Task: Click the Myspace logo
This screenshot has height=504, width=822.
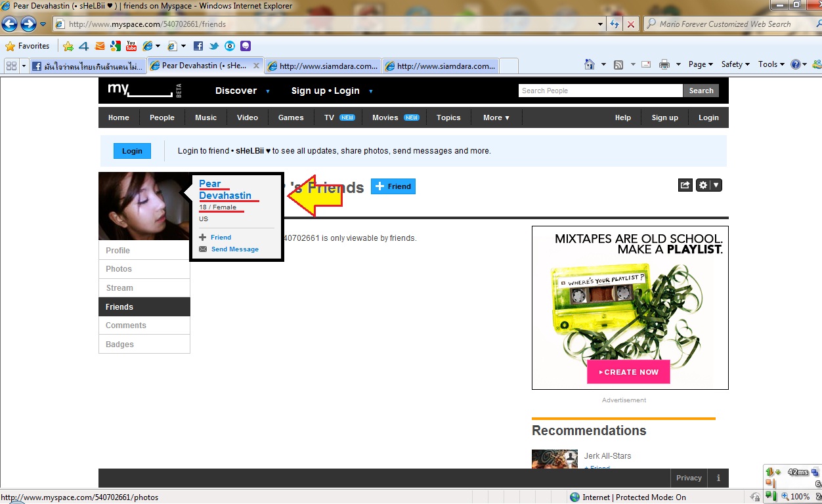Action: (x=144, y=91)
